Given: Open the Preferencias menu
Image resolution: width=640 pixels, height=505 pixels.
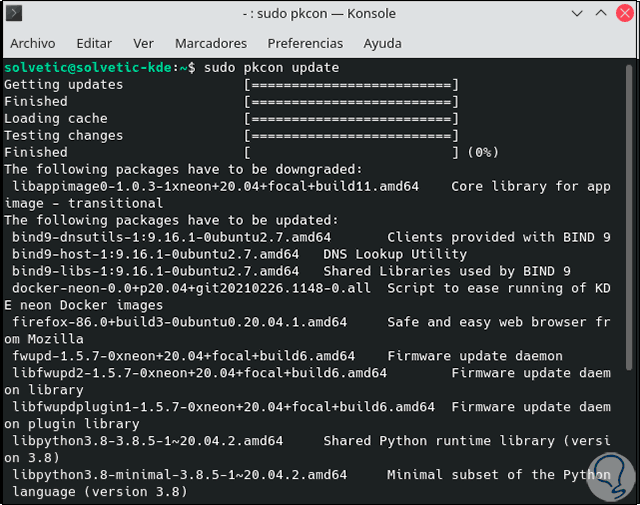Looking at the screenshot, I should click(305, 44).
